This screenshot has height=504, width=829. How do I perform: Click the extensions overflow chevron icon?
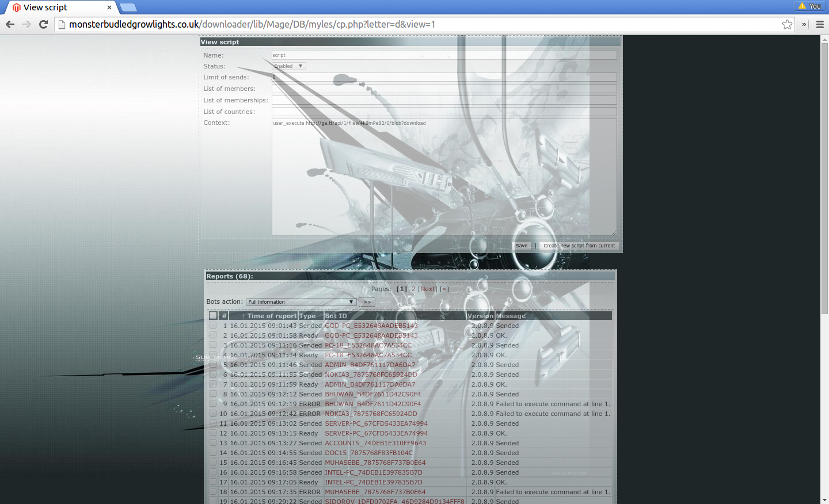click(x=804, y=24)
